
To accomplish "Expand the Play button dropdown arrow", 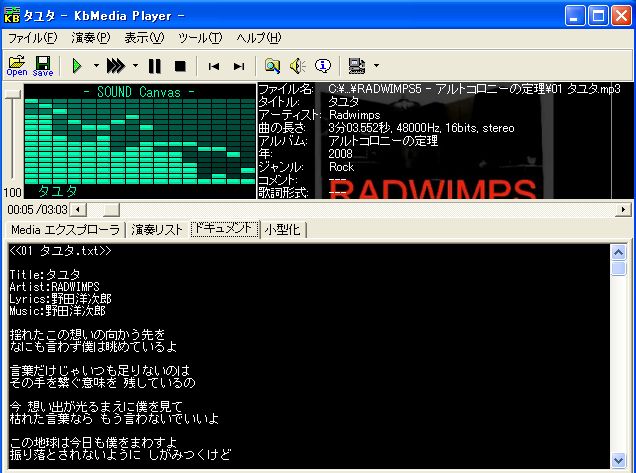I will [96, 65].
